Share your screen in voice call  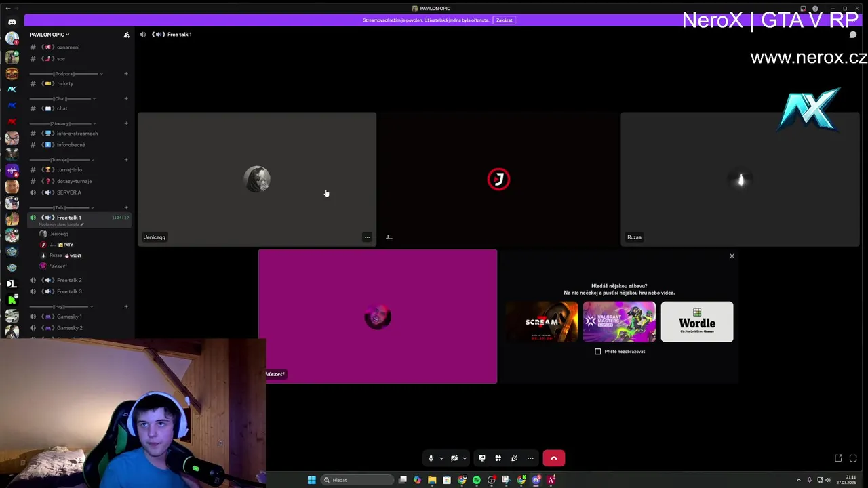481,458
